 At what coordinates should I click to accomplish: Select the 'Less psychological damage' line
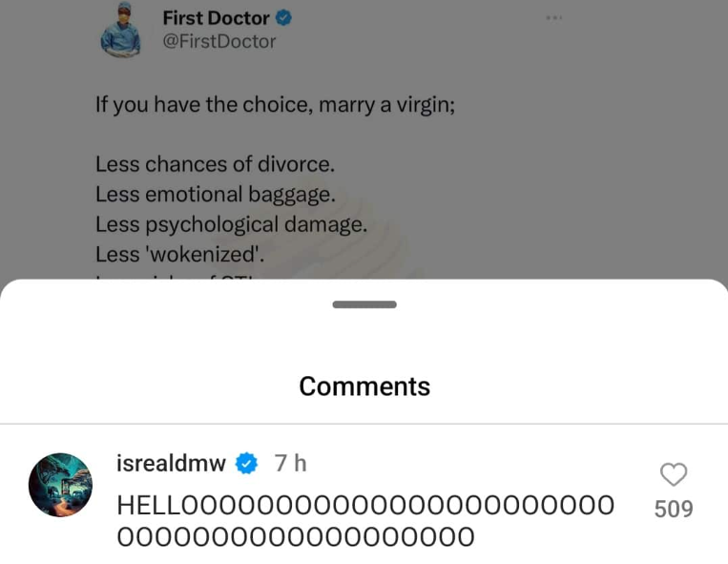click(231, 224)
